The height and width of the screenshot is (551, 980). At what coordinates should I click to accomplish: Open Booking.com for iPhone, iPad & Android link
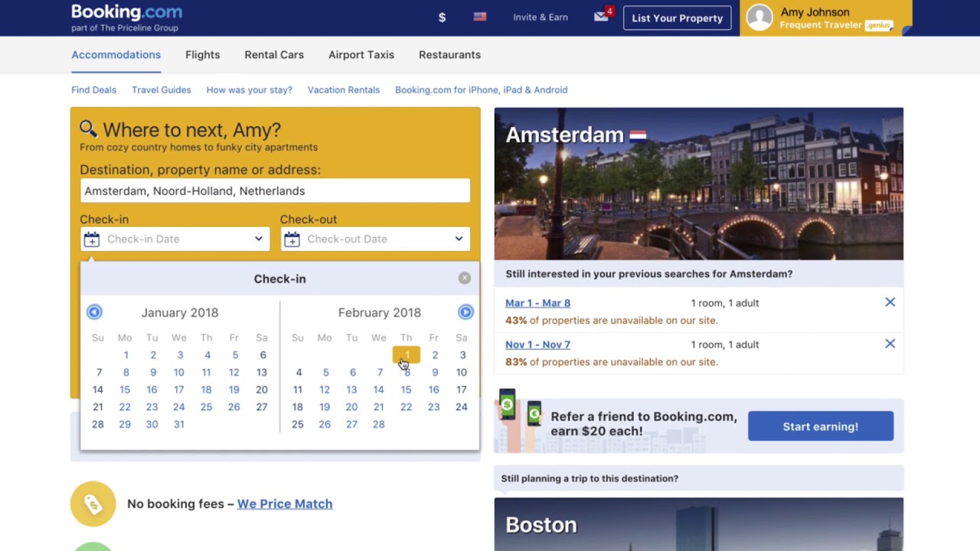coord(481,90)
